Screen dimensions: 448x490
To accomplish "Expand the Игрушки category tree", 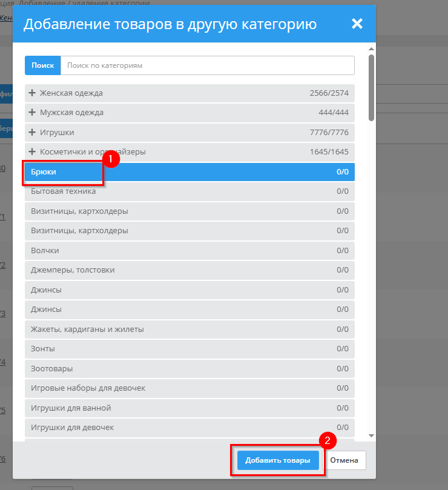I will [32, 132].
